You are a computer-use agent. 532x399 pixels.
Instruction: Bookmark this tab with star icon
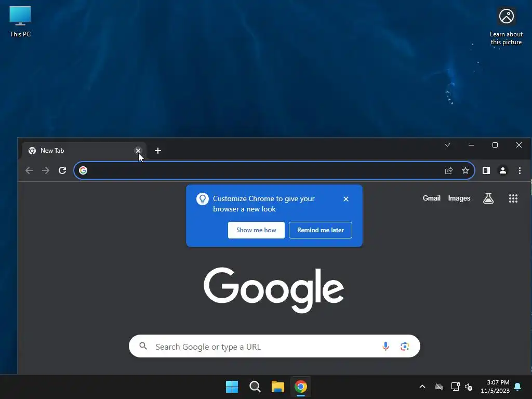pyautogui.click(x=465, y=170)
